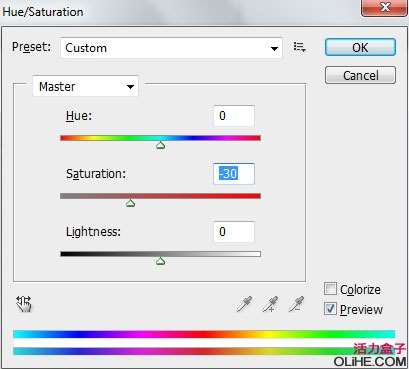Uncheck the Preview checkbox
The width and height of the screenshot is (409, 369).
click(x=330, y=309)
